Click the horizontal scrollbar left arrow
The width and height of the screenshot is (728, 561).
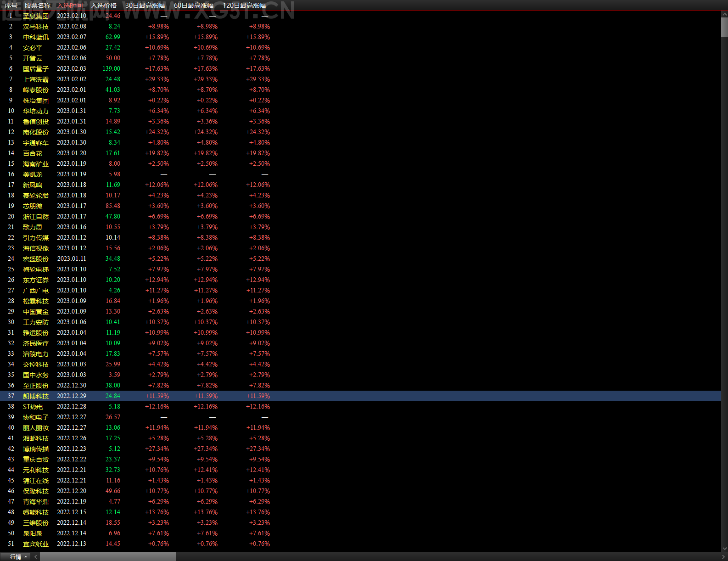tap(36, 557)
